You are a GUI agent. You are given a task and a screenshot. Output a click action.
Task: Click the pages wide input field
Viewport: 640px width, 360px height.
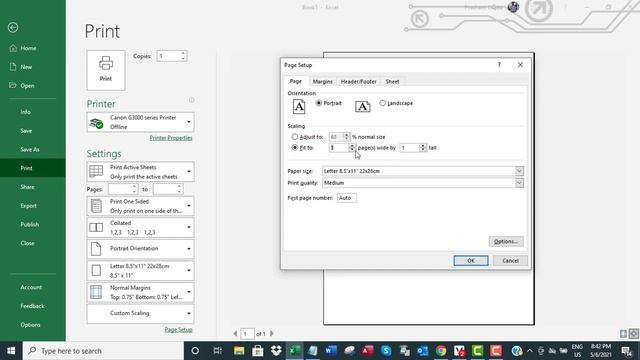pyautogui.click(x=339, y=148)
